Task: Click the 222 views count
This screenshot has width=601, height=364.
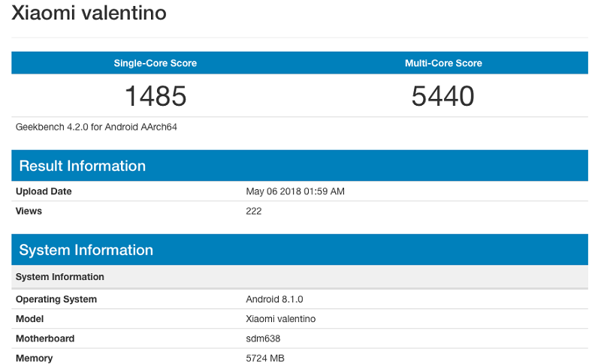Action: pyautogui.click(x=254, y=211)
